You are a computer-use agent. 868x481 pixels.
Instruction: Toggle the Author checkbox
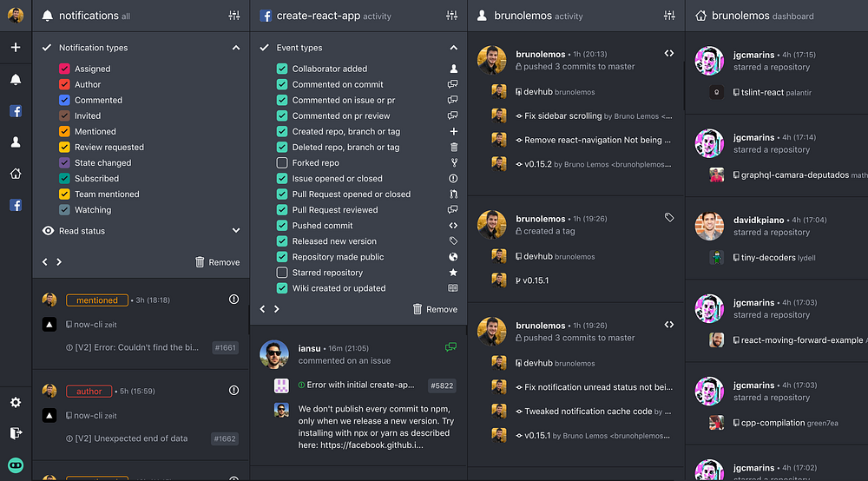tap(64, 84)
